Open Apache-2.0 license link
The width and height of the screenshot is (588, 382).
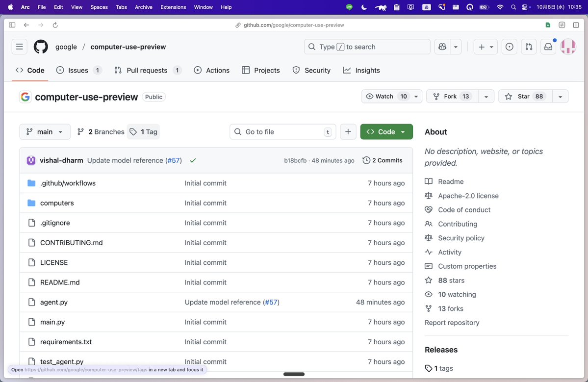coord(468,196)
